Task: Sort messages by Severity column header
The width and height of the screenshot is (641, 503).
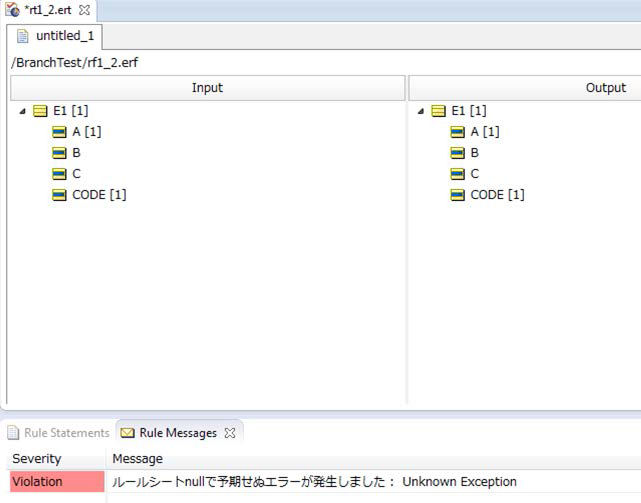Action: point(56,459)
